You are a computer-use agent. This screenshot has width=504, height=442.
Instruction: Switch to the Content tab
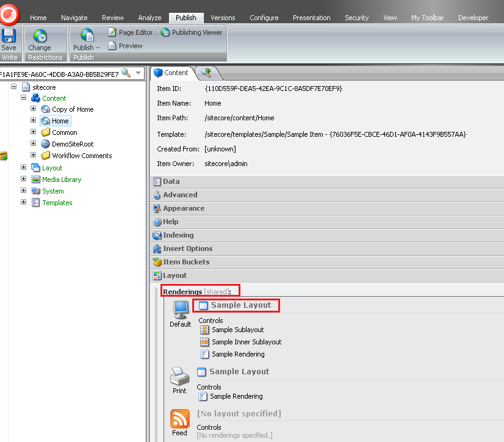coord(171,73)
